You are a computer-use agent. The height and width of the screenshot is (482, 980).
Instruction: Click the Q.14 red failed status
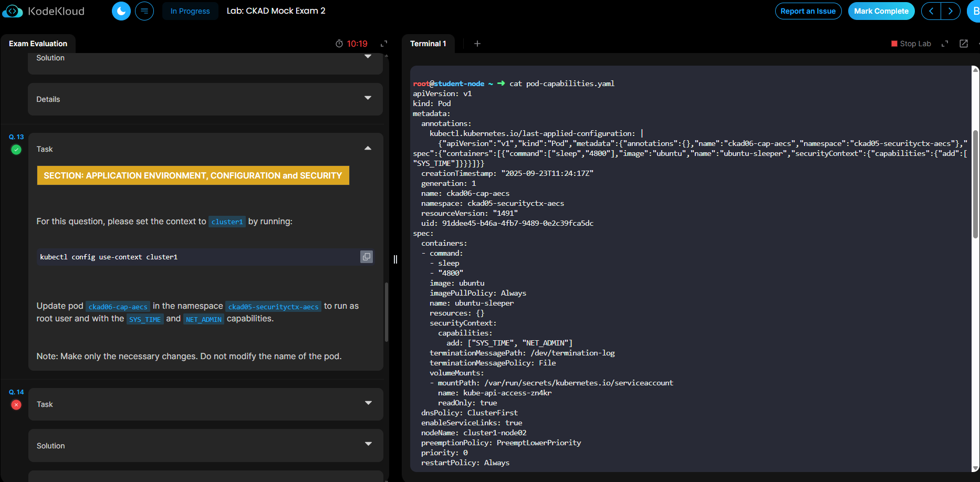pos(16,405)
